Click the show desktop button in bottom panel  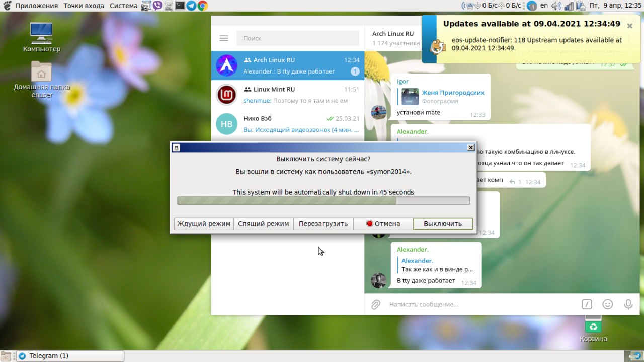6,356
